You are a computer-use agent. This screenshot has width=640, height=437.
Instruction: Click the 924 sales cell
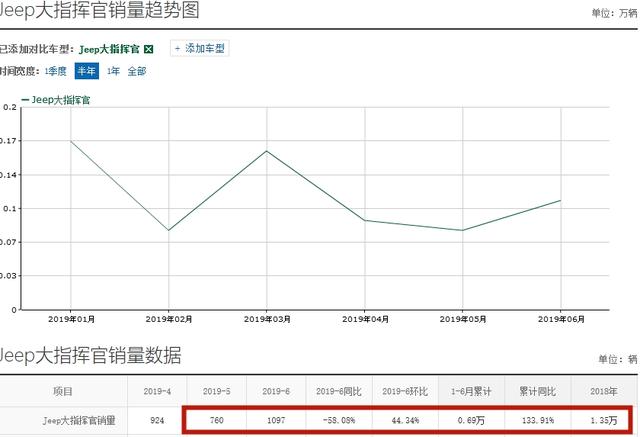[x=157, y=420]
